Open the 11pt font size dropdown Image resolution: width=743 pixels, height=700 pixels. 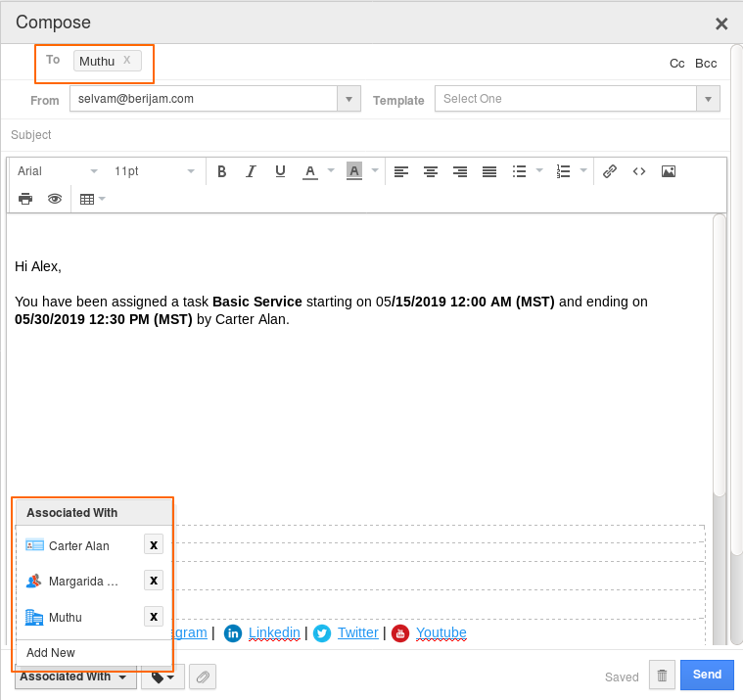point(155,171)
